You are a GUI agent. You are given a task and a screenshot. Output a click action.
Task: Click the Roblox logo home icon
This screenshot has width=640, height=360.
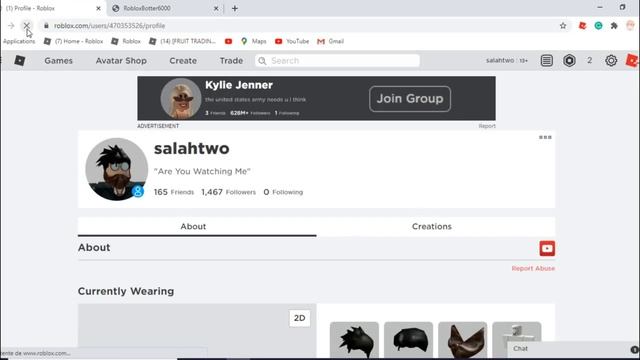pos(20,60)
